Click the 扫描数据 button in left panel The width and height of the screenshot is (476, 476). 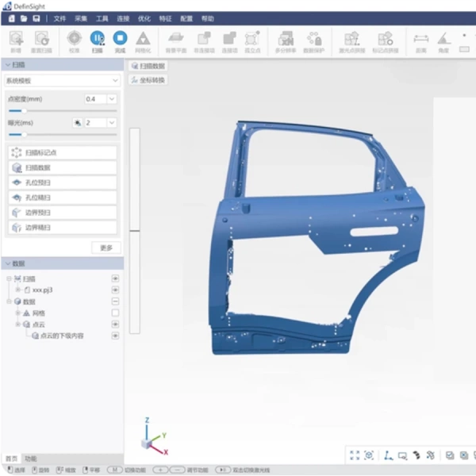(63, 167)
